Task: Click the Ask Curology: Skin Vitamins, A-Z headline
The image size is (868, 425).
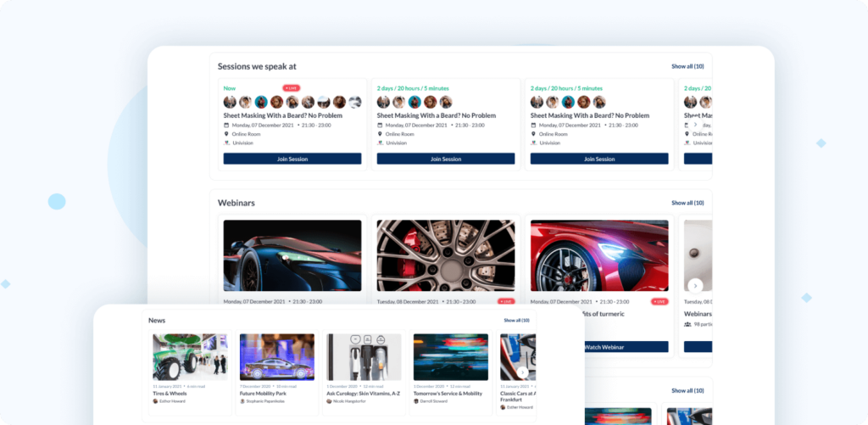Action: point(363,394)
